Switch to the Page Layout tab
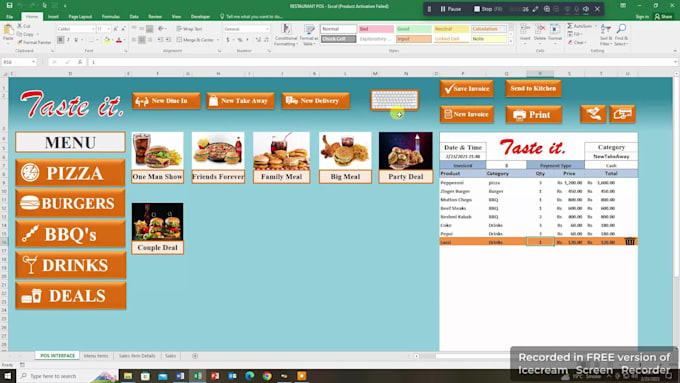This screenshot has height=383, width=680. [x=80, y=16]
